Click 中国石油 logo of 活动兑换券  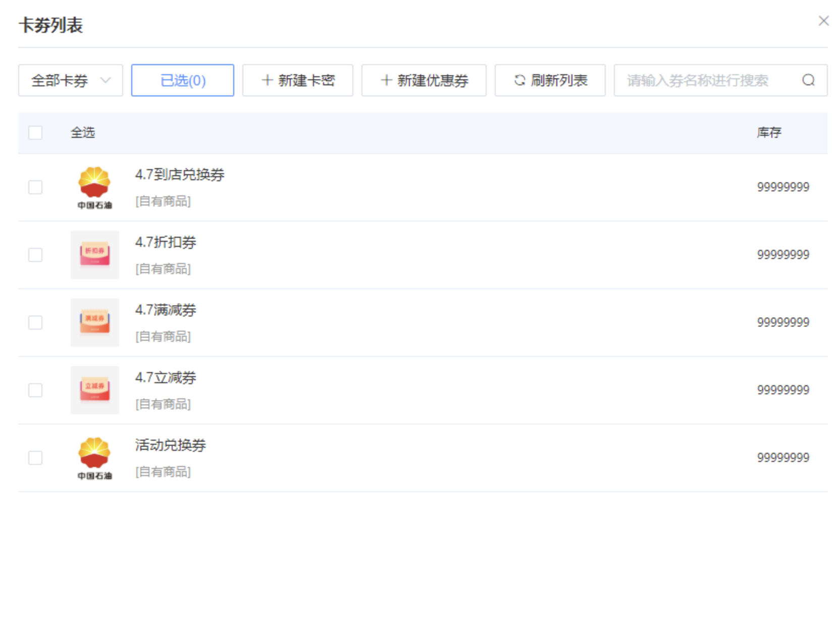coord(94,458)
